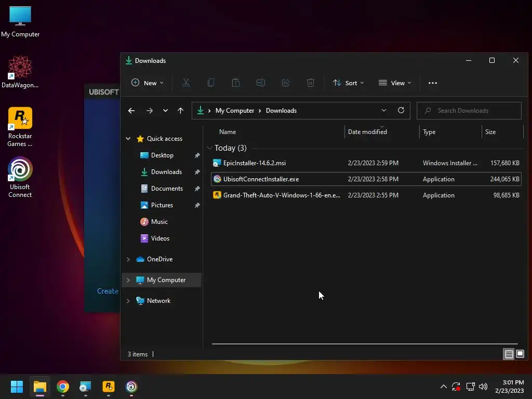The height and width of the screenshot is (399, 532).
Task: Open the Sort options dropdown
Action: tap(349, 83)
